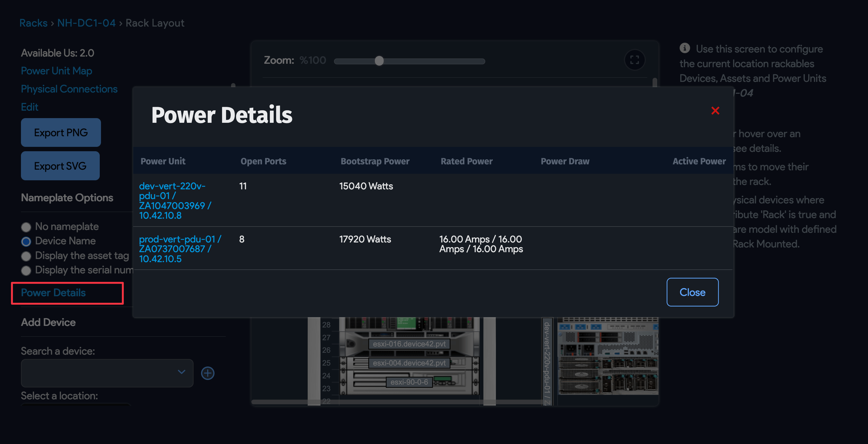Open the Power Unit Map link

pyautogui.click(x=56, y=71)
